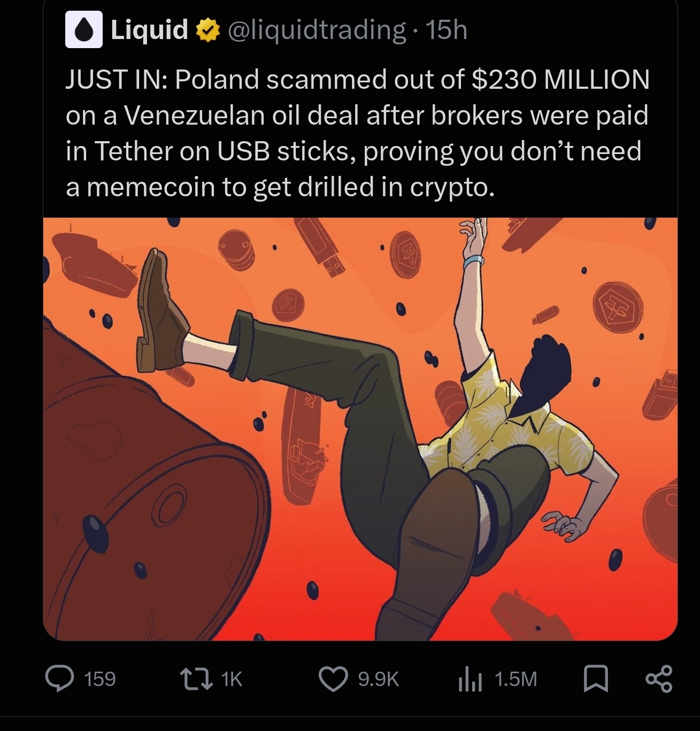Open the @liquidtrading handle link
The width and height of the screenshot is (700, 731).
[317, 30]
